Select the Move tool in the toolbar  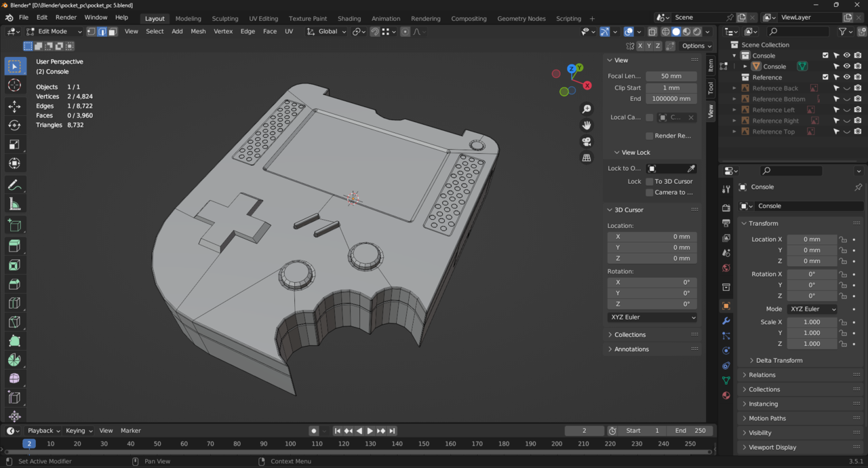[14, 106]
